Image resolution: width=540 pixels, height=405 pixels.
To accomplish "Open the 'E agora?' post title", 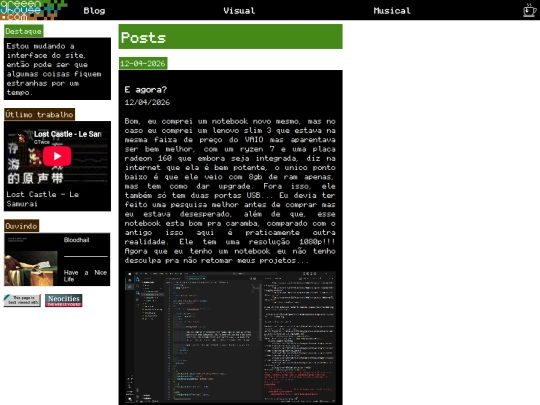I will (146, 90).
